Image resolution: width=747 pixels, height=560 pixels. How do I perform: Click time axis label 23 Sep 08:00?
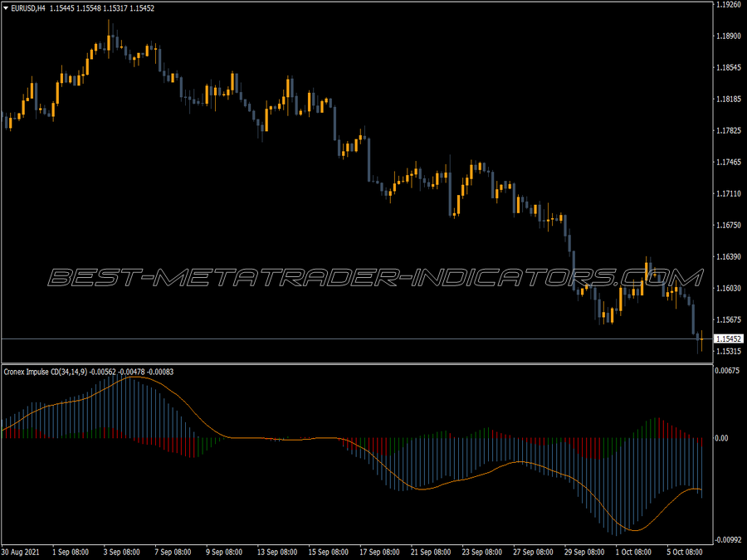click(481, 553)
